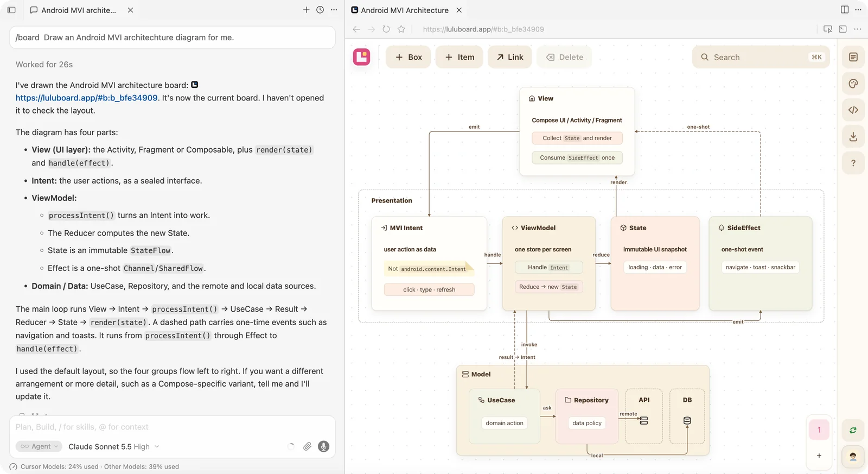Click the download export icon
868x474 pixels.
click(x=853, y=136)
